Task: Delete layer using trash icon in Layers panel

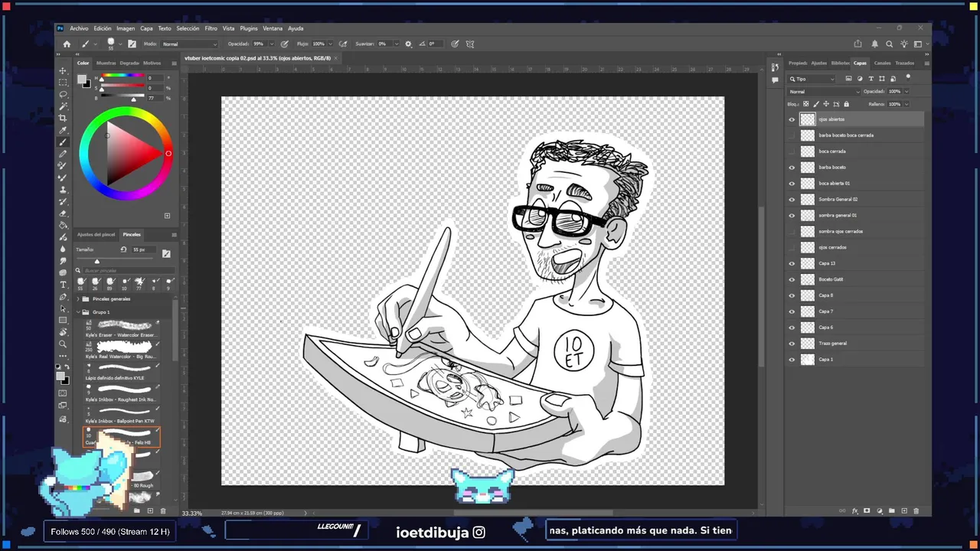Action: [x=916, y=510]
